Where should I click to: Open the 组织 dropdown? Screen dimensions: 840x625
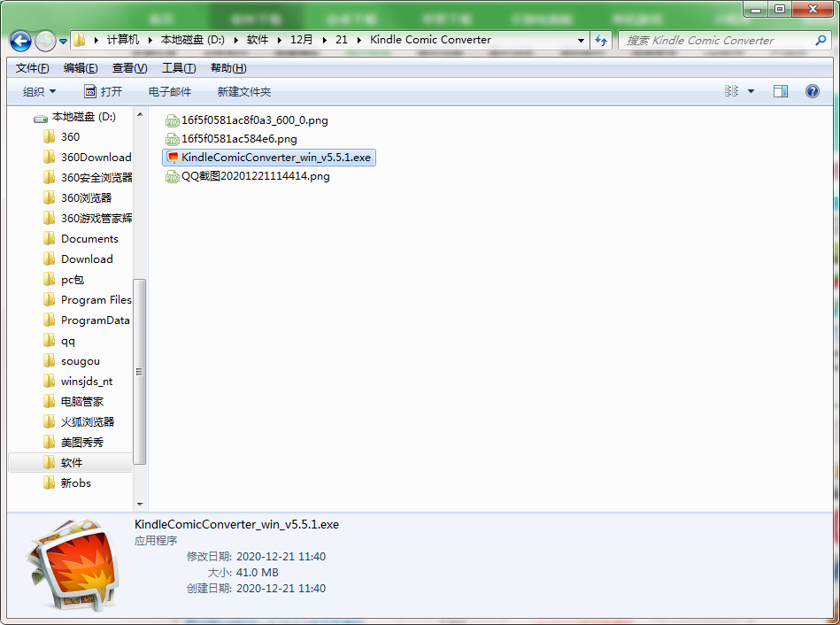click(39, 92)
